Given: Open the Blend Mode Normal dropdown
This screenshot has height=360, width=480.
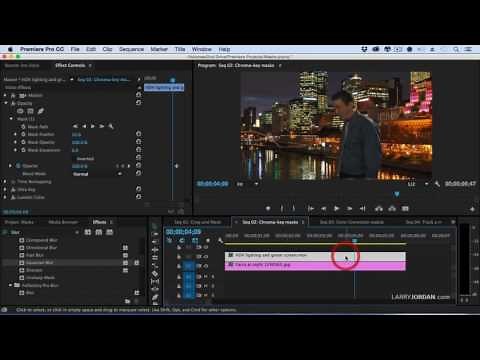Looking at the screenshot, I should 97,174.
